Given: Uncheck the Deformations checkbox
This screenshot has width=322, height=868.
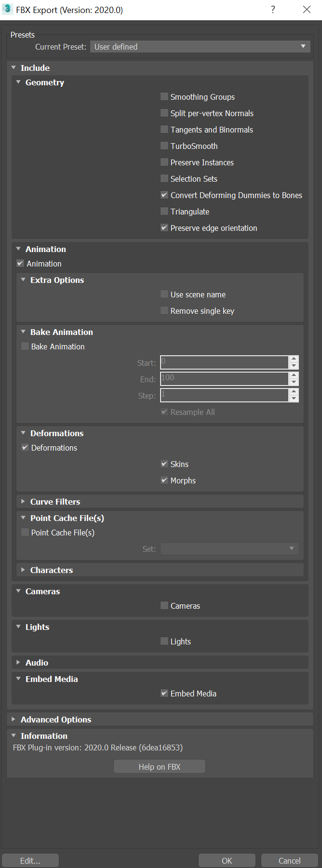Looking at the screenshot, I should pos(25,448).
